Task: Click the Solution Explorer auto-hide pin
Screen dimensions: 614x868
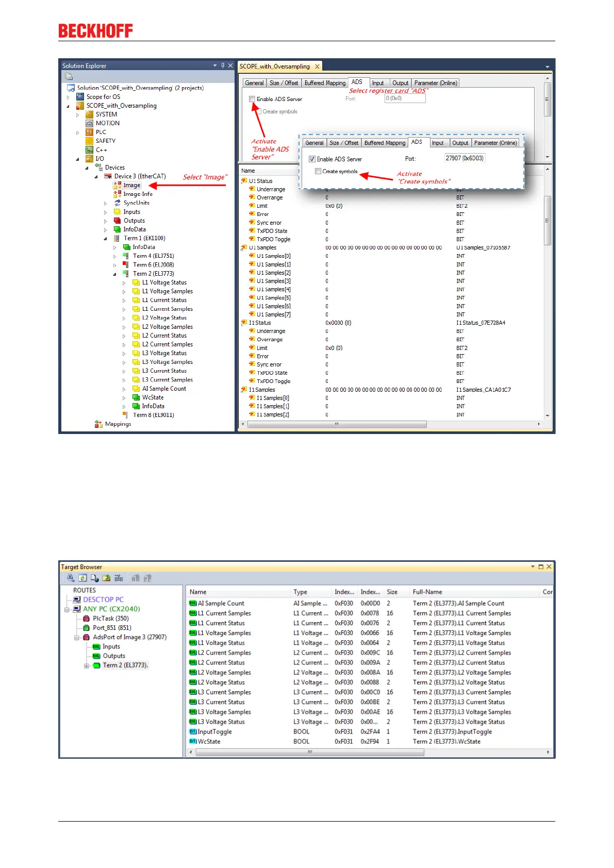Action: coord(223,65)
